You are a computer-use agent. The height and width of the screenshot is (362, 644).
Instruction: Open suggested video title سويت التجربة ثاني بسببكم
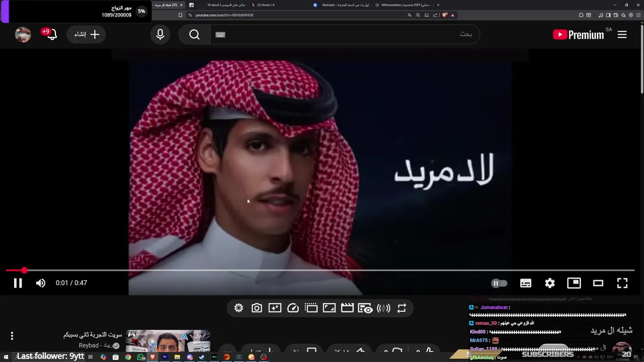point(93,335)
